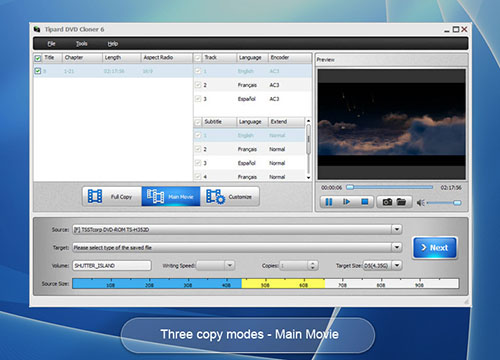Click the Track column header

pos(219,58)
